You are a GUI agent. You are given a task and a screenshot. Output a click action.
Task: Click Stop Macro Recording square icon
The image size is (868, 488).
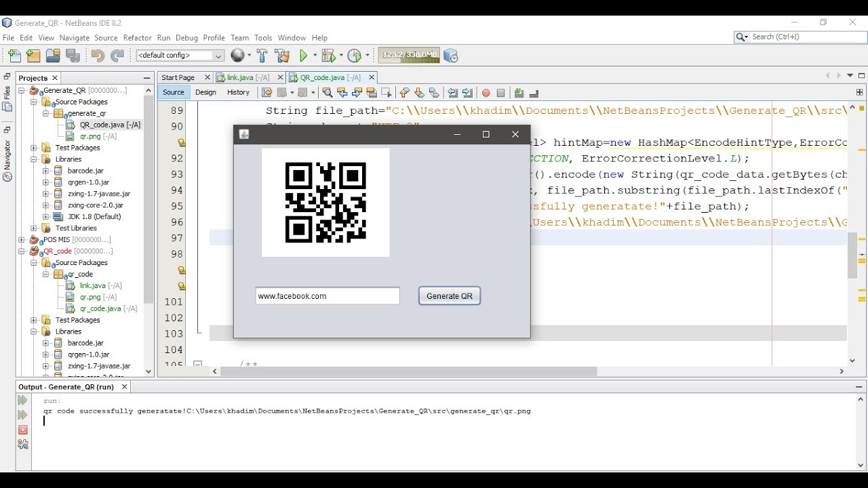500,93
